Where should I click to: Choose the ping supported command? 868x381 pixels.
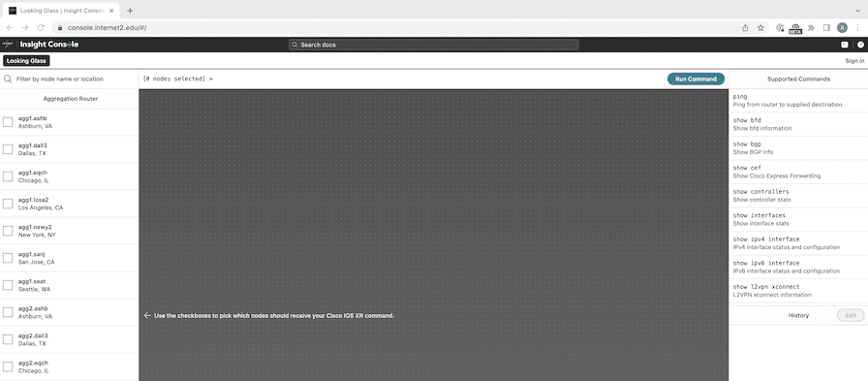coord(798,100)
